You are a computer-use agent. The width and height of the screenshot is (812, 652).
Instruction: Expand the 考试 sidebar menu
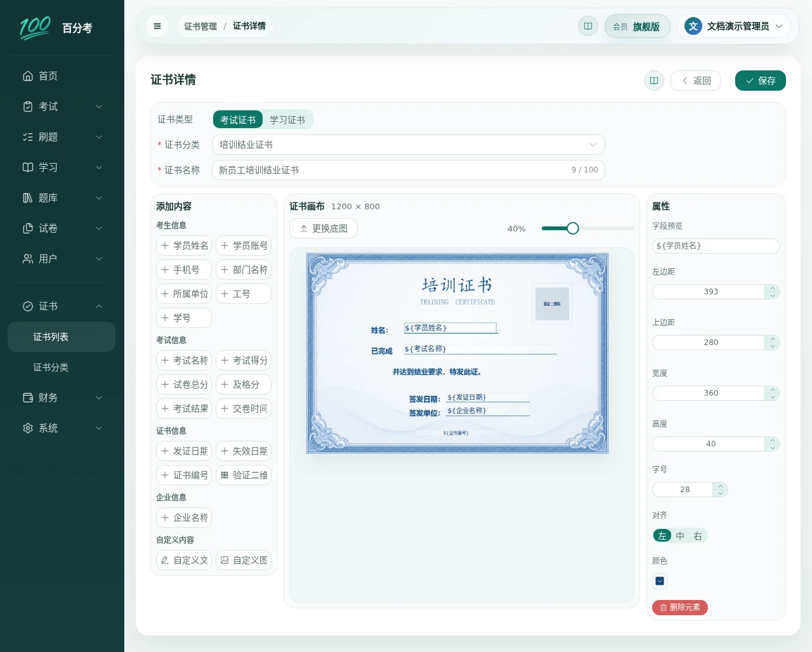(62, 107)
